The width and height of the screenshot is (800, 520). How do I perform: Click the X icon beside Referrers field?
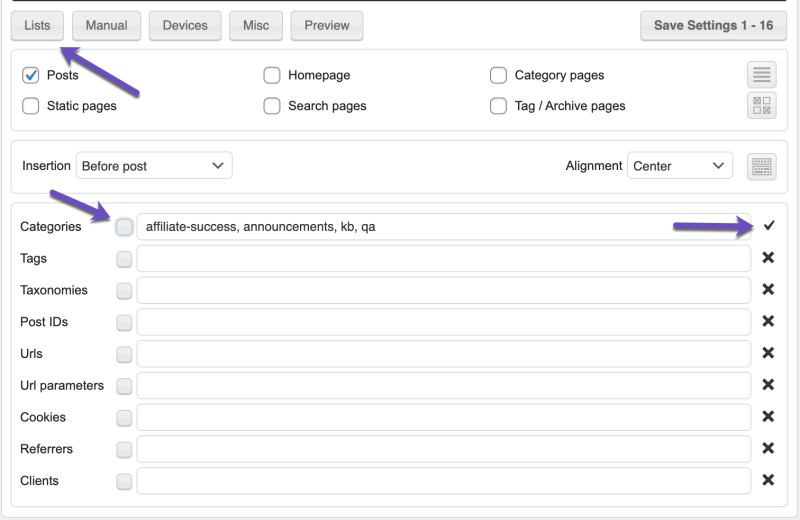click(768, 449)
